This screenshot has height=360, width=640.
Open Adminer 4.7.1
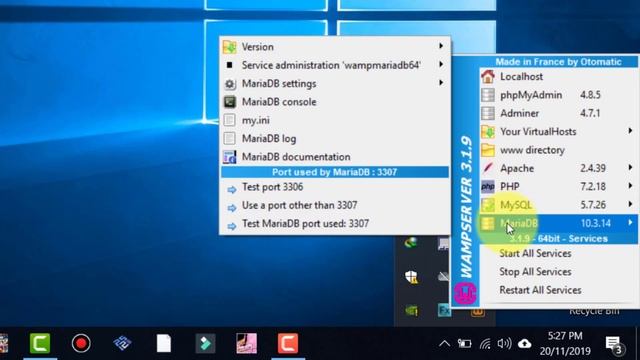[558, 113]
